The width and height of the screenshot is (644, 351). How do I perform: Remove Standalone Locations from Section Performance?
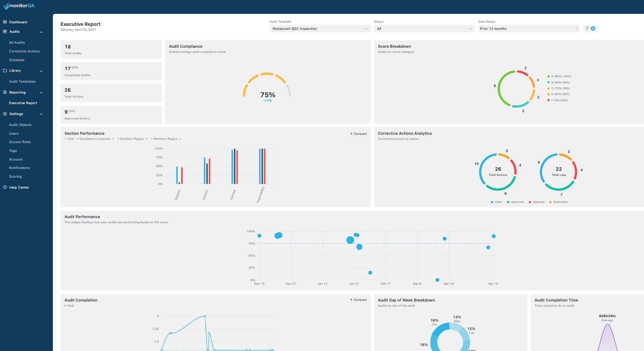113,139
